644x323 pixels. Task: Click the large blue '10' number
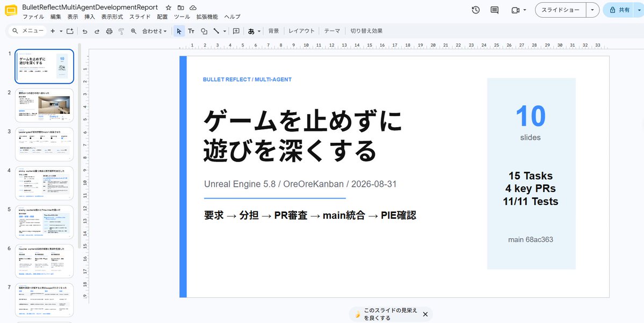pos(531,116)
